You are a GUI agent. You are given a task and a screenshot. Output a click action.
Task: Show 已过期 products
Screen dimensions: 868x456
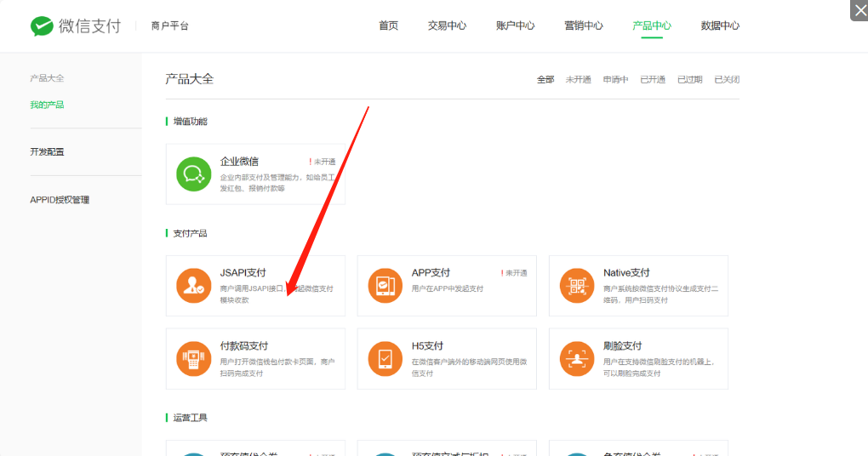(690, 80)
